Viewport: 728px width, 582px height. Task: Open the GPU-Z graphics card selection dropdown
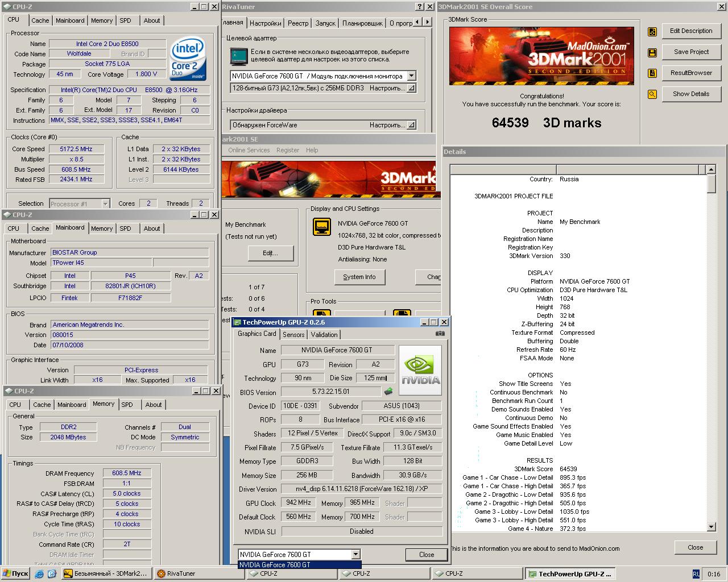tap(355, 554)
